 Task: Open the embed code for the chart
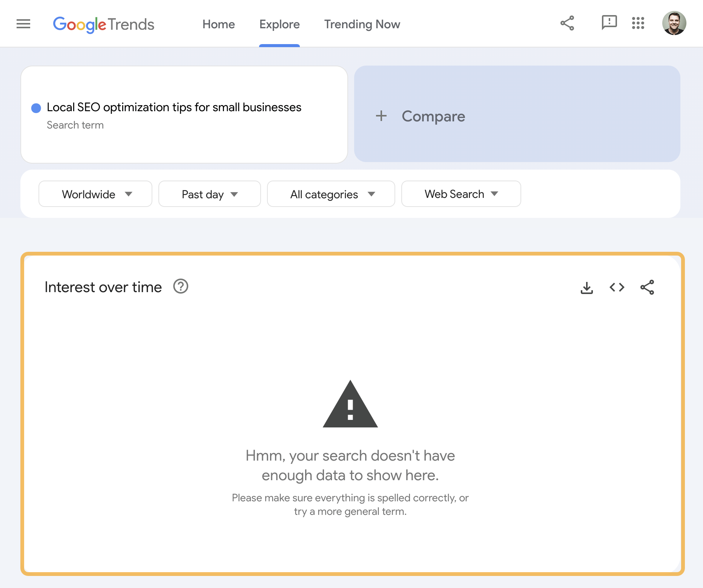coord(617,287)
